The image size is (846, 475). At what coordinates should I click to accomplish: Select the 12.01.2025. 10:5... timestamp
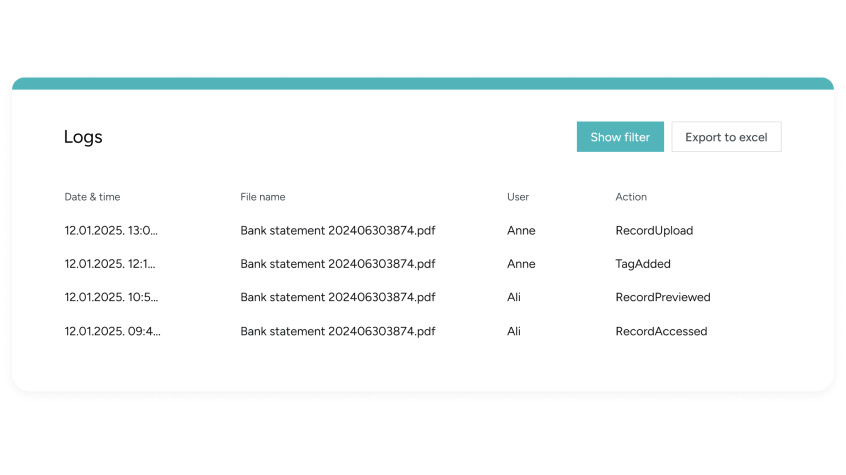(111, 297)
